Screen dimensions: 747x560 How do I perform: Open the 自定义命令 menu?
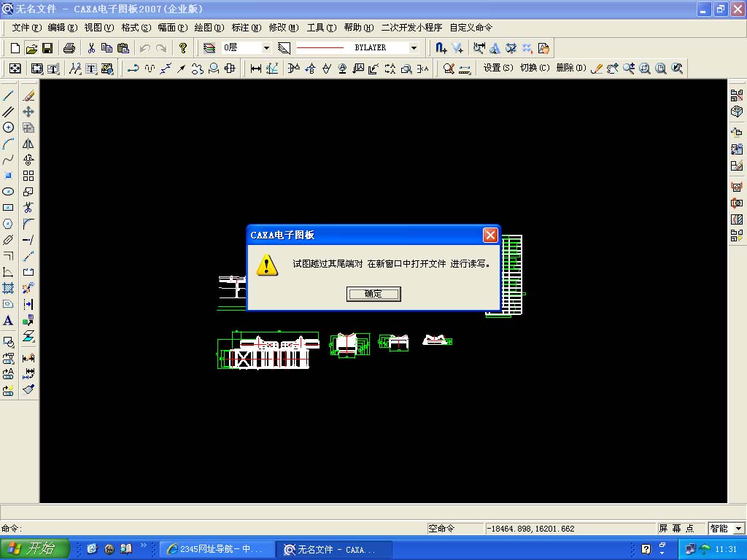471,28
